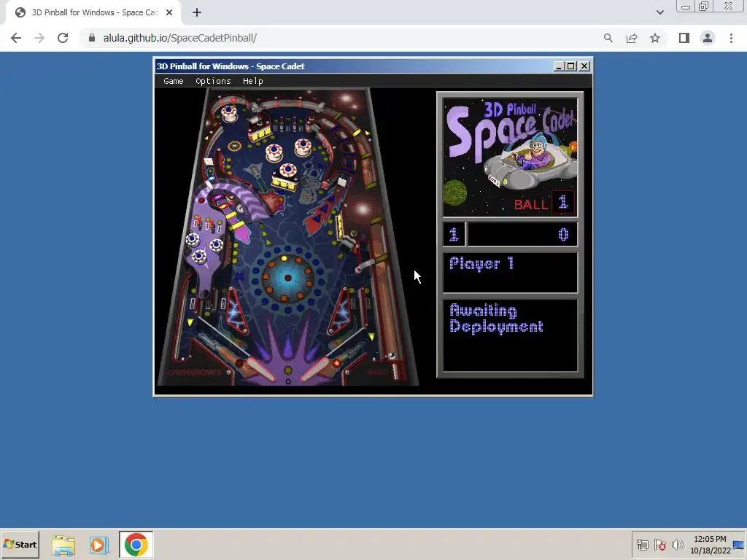Minimize the 3D Pinball game window
Image resolution: width=747 pixels, height=560 pixels.
click(x=558, y=66)
